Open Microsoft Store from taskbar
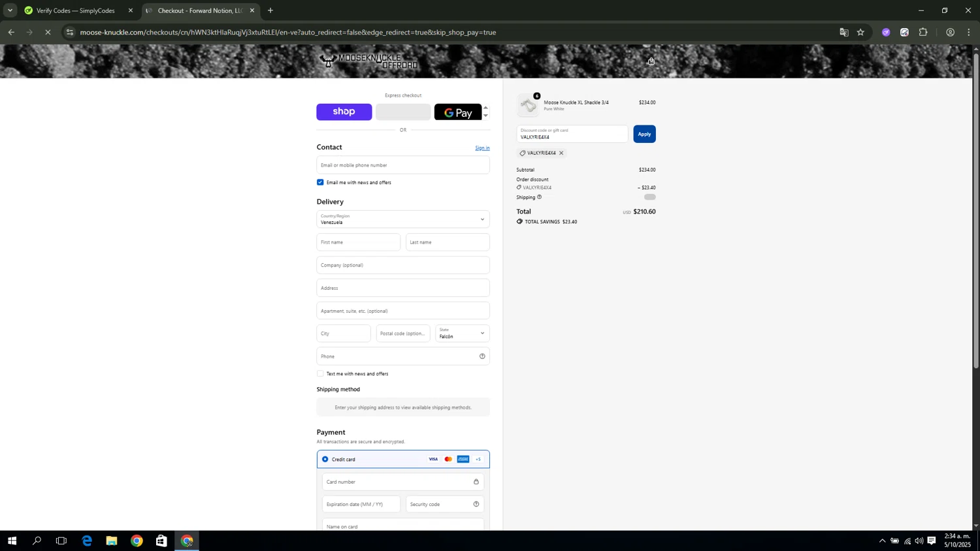The image size is (980, 551). (161, 541)
